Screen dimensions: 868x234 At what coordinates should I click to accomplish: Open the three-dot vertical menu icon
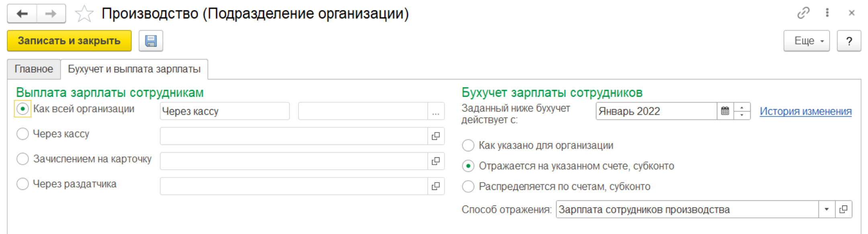[827, 13]
